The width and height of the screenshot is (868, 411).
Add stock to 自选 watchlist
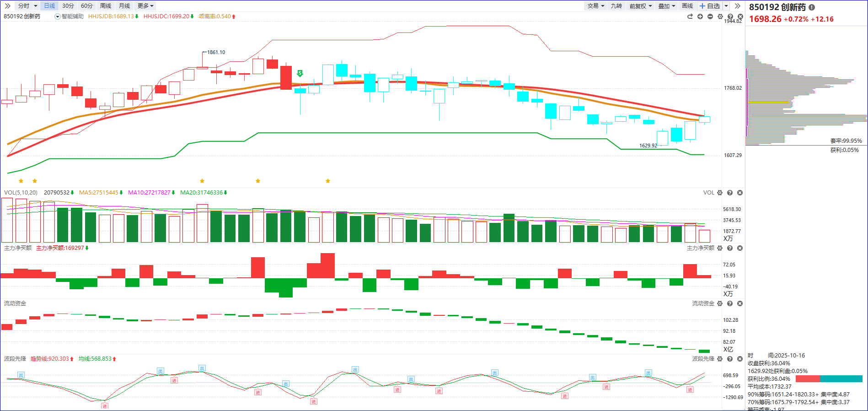[x=710, y=6]
